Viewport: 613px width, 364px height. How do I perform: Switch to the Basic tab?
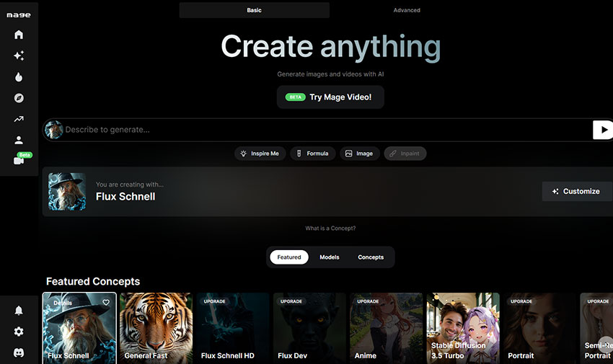pyautogui.click(x=254, y=10)
